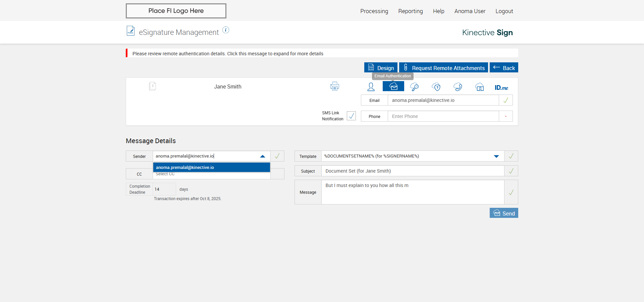Select the Email Authentication icon

pos(393,86)
